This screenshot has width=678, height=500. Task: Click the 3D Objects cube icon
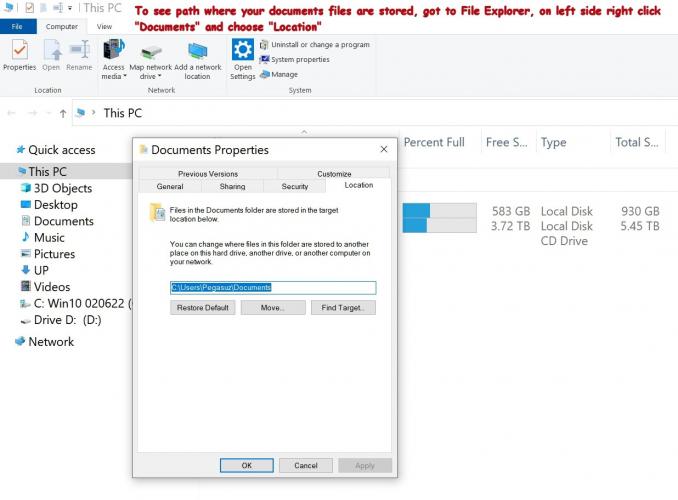pyautogui.click(x=26, y=188)
